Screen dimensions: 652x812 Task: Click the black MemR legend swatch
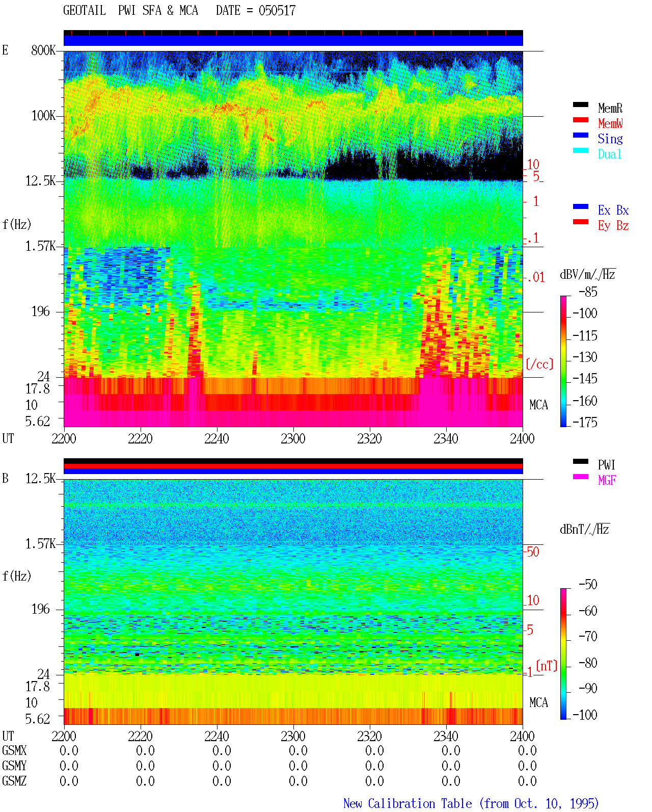point(581,105)
